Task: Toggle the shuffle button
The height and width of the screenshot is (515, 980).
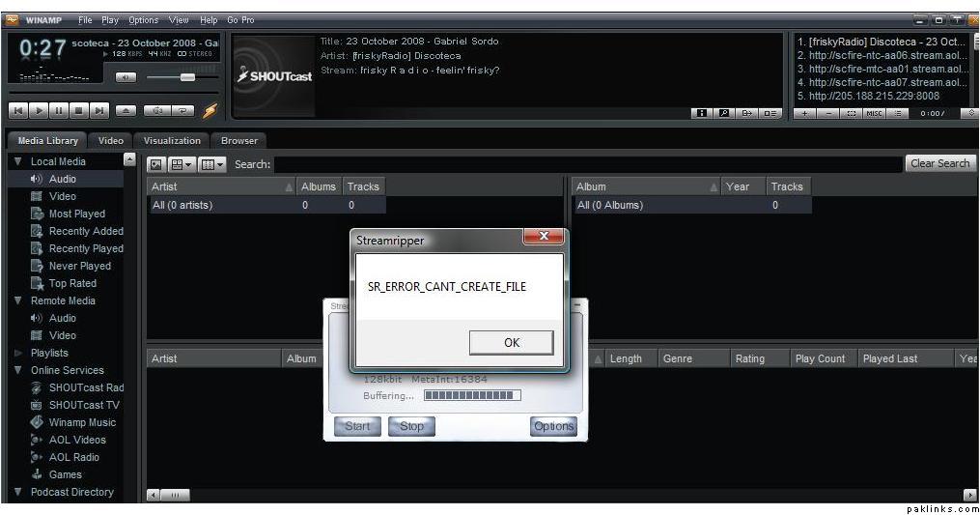Action: point(156,111)
